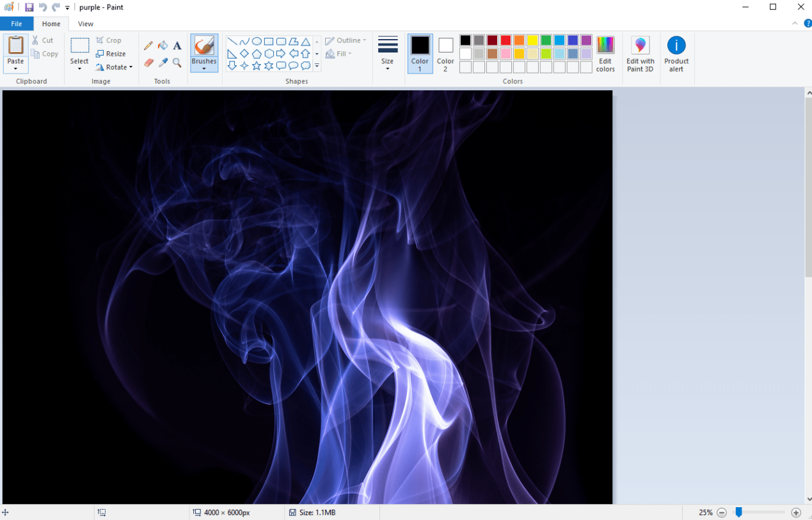812x520 pixels.
Task: Activate the Magnifier tool
Action: pos(177,63)
